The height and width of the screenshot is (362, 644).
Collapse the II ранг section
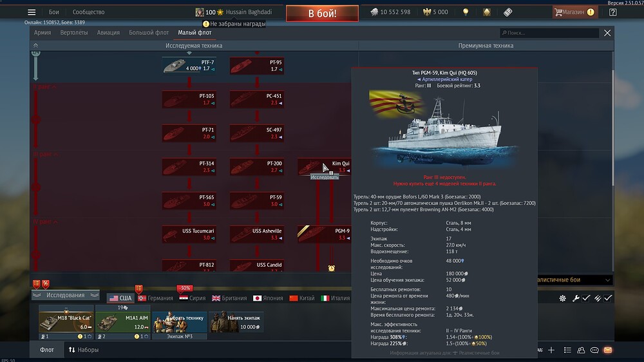(45, 87)
